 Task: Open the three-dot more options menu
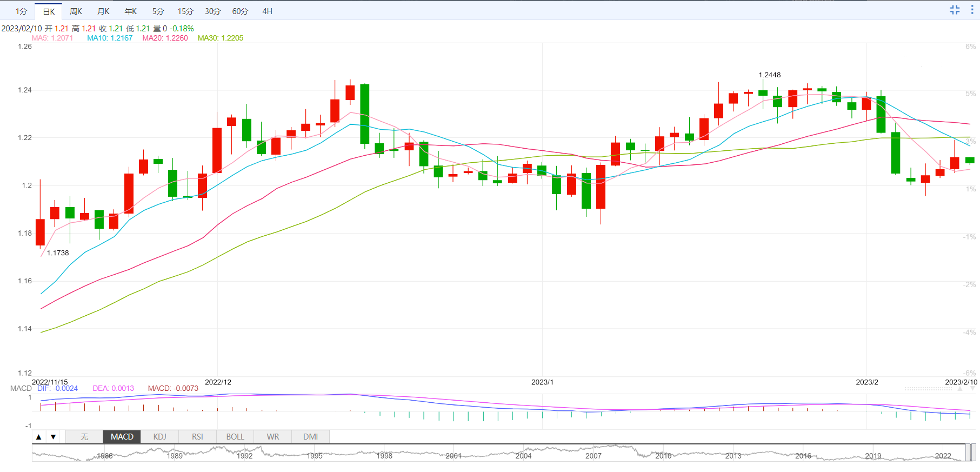[972, 10]
